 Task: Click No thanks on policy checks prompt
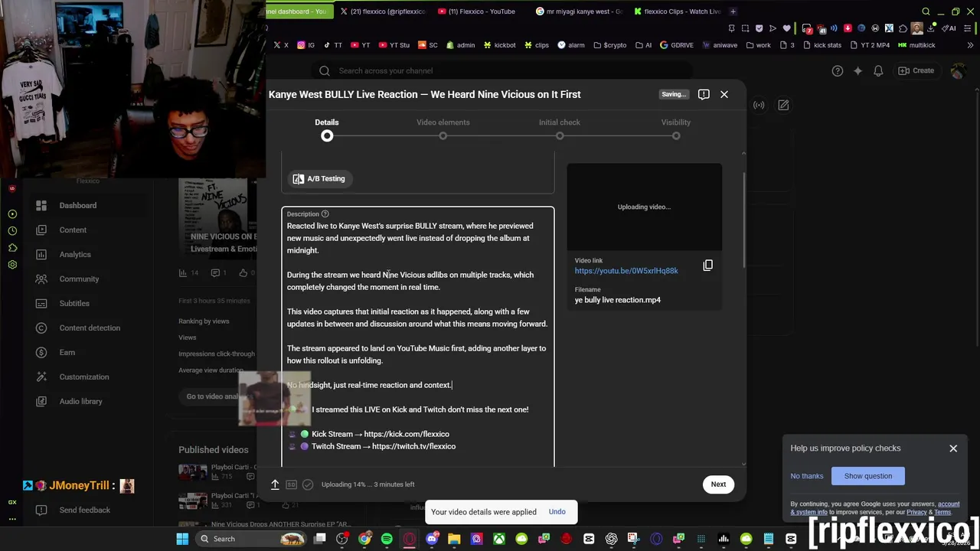807,476
